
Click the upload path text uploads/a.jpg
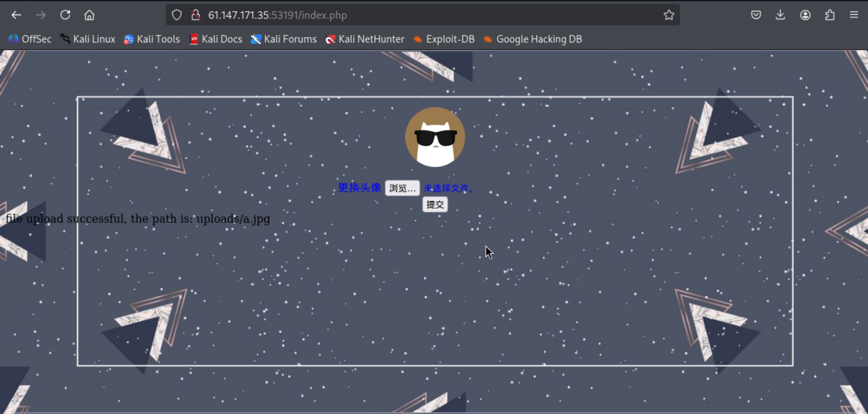233,219
